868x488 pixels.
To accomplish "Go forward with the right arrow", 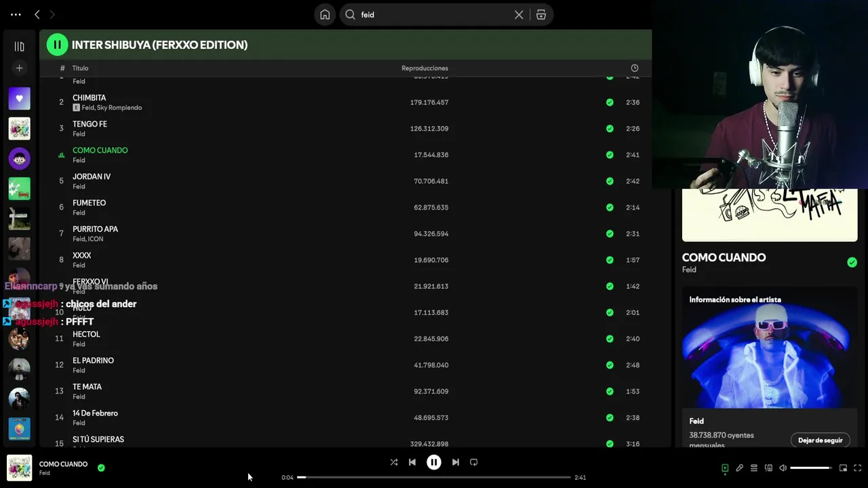I will coord(52,14).
